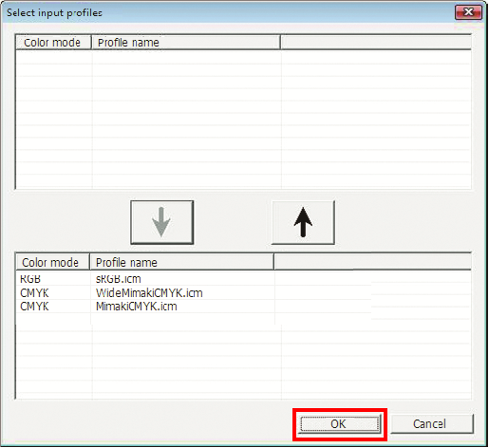Click the grayed down arrow move button
489x448 pixels.
click(x=162, y=222)
